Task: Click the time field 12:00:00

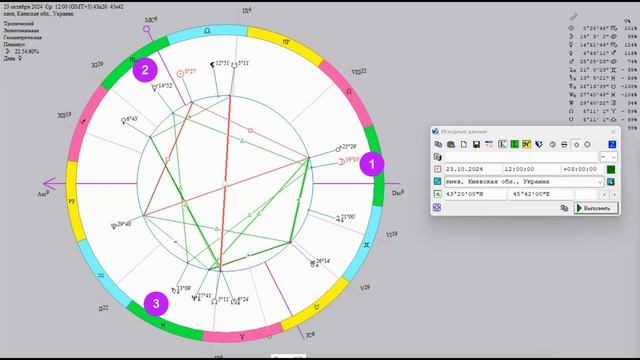Action: tap(531, 169)
